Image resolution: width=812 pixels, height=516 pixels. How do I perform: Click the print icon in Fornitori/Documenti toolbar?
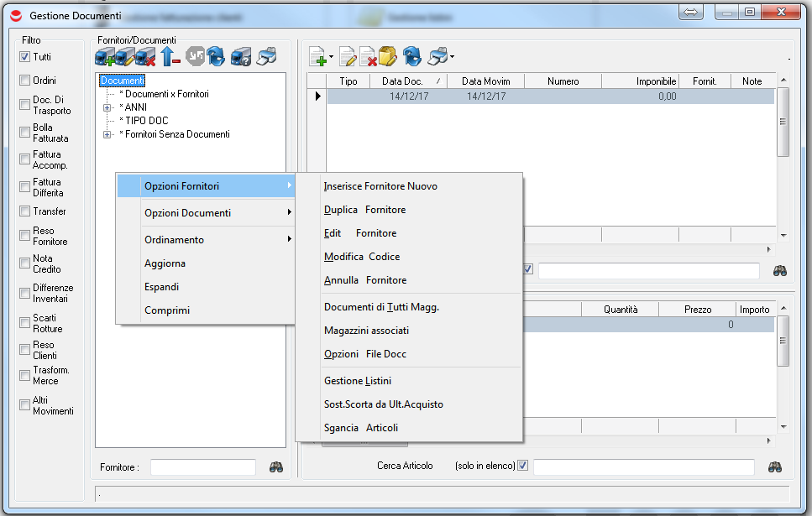coord(266,57)
